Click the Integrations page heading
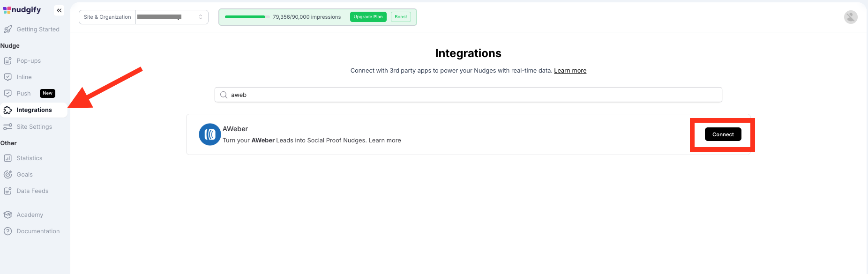The width and height of the screenshot is (868, 274). pos(468,53)
